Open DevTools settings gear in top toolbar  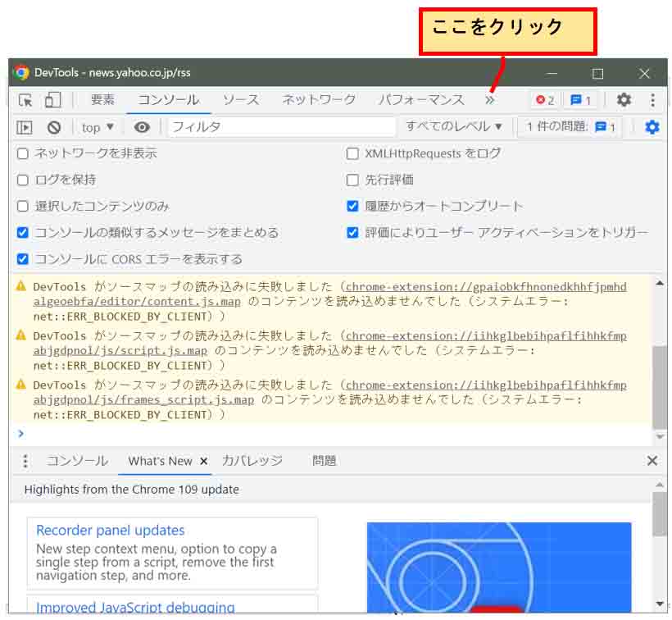(624, 99)
